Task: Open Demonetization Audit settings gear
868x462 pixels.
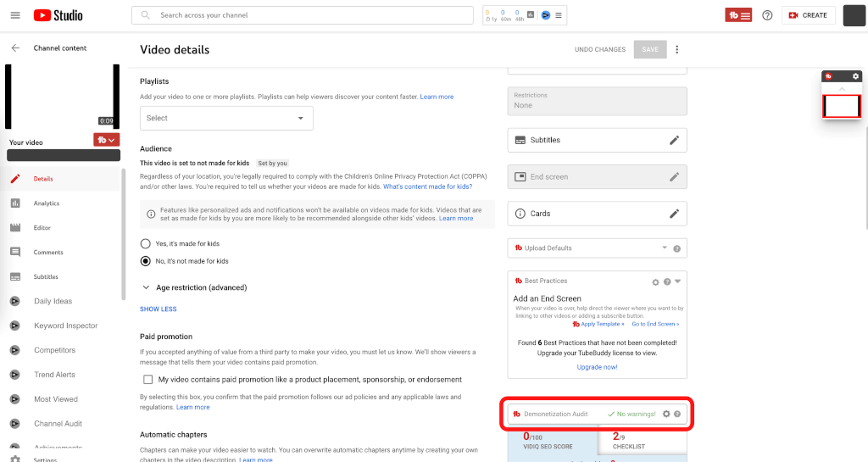Action: (x=666, y=414)
